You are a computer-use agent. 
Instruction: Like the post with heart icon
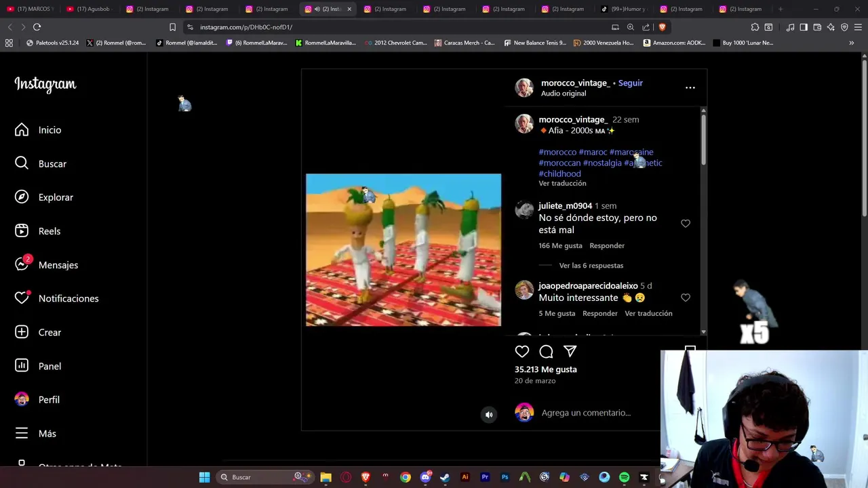pyautogui.click(x=521, y=351)
